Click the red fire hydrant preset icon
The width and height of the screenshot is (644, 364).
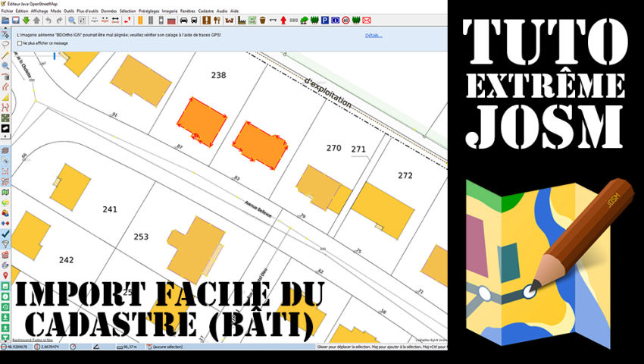coord(283,20)
